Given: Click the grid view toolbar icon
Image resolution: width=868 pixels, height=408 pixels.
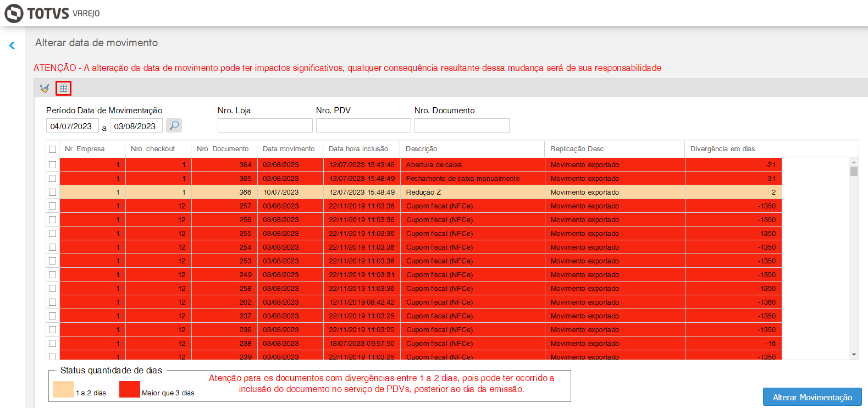Looking at the screenshot, I should tap(64, 88).
